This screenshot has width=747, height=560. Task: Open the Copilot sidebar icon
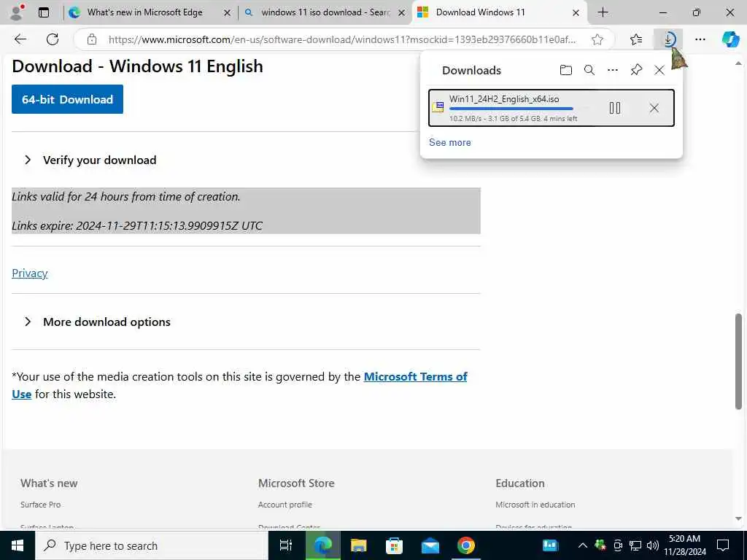pyautogui.click(x=730, y=39)
